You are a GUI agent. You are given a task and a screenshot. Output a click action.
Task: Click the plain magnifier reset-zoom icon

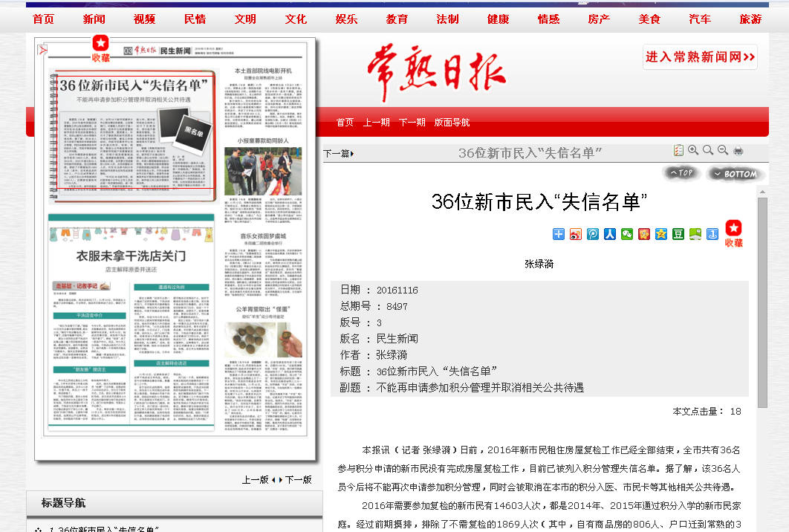click(708, 150)
